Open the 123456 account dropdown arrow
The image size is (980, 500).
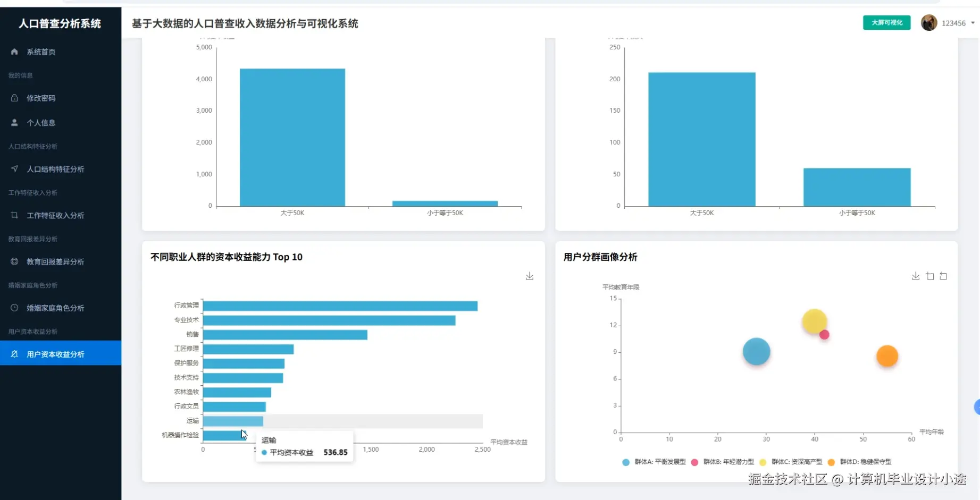click(x=973, y=23)
